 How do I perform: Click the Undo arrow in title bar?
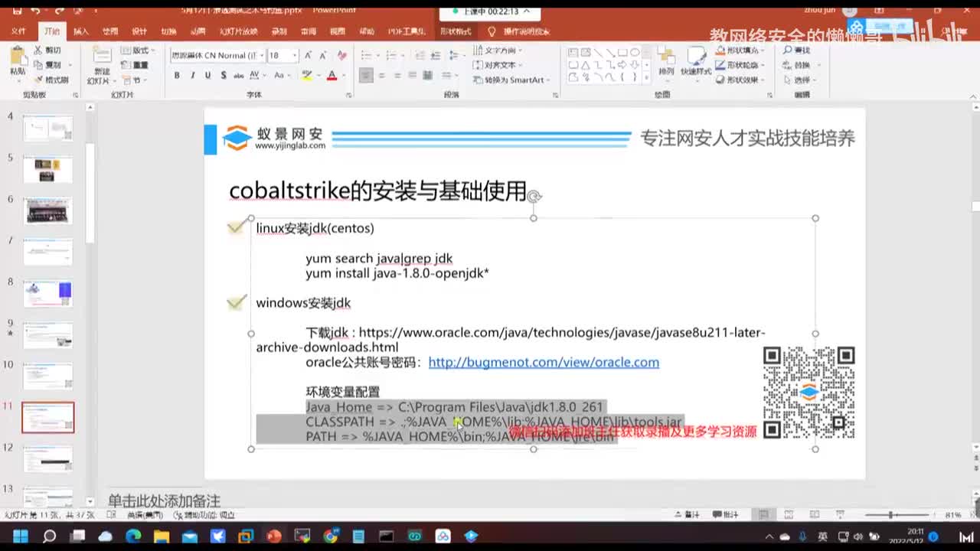click(35, 11)
